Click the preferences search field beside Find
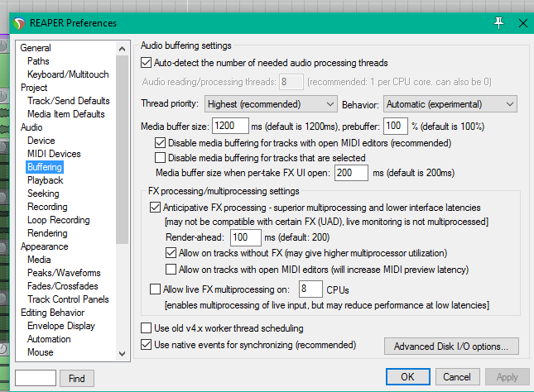 pos(36,378)
